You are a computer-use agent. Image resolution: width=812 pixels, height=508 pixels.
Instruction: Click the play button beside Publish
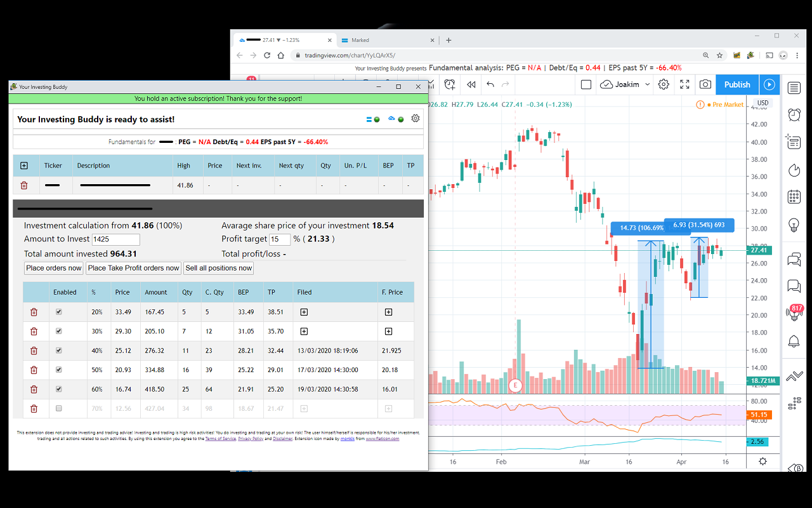click(x=769, y=84)
